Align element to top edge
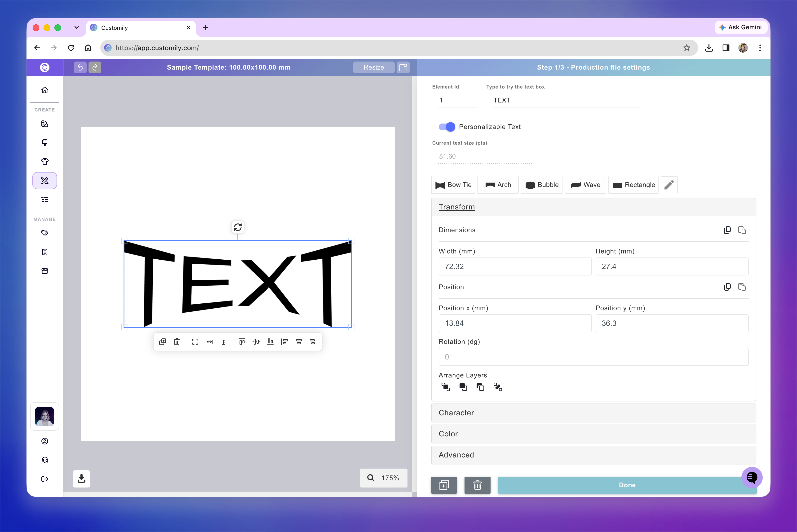 [242, 342]
